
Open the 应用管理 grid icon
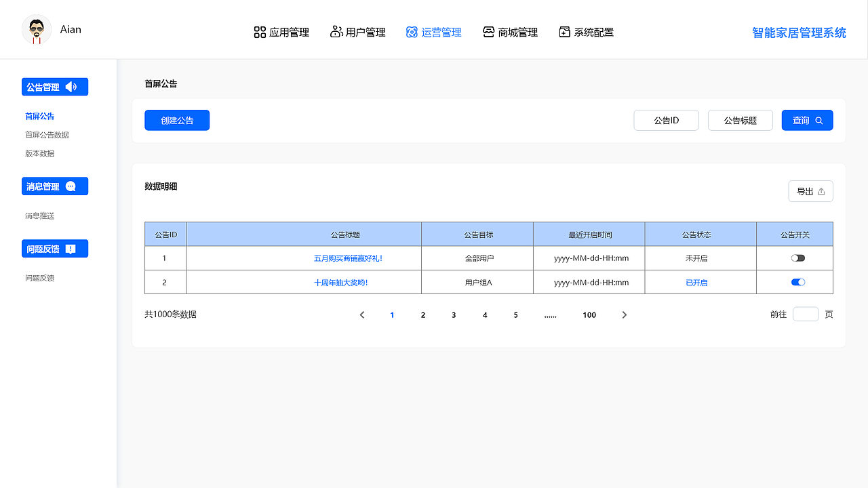[x=260, y=32]
